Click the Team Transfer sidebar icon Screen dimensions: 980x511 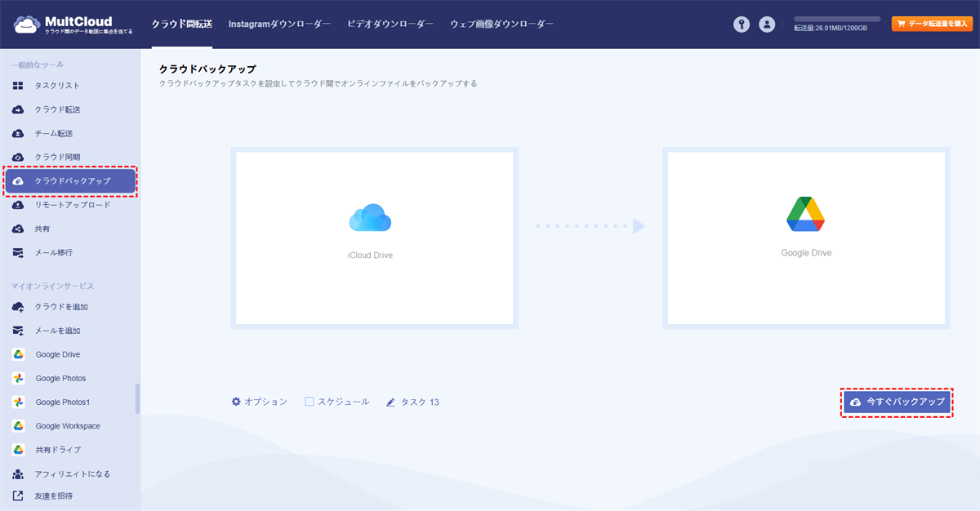[x=18, y=133]
